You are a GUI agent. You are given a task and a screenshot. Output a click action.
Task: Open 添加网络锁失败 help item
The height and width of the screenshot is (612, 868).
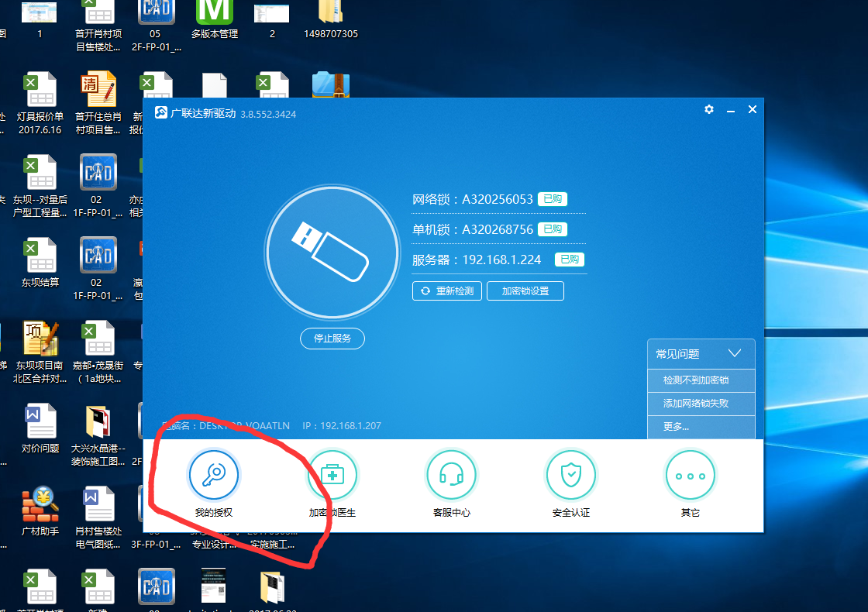pyautogui.click(x=701, y=404)
